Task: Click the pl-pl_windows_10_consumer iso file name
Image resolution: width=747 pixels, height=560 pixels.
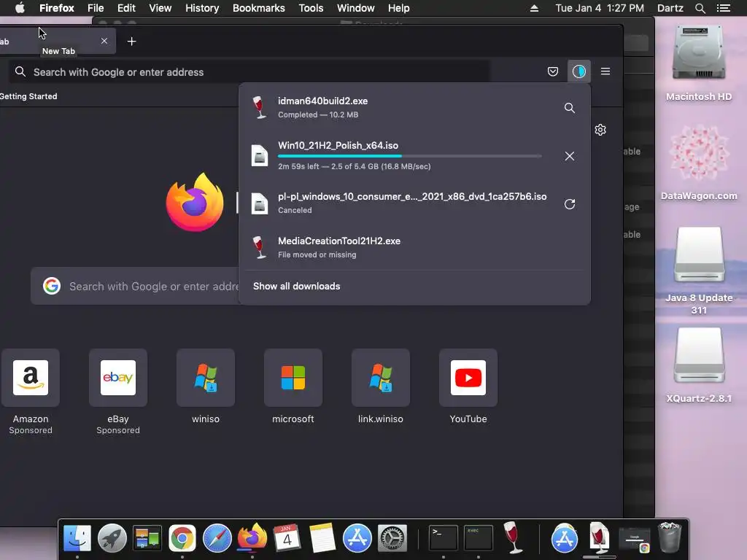Action: (412, 196)
